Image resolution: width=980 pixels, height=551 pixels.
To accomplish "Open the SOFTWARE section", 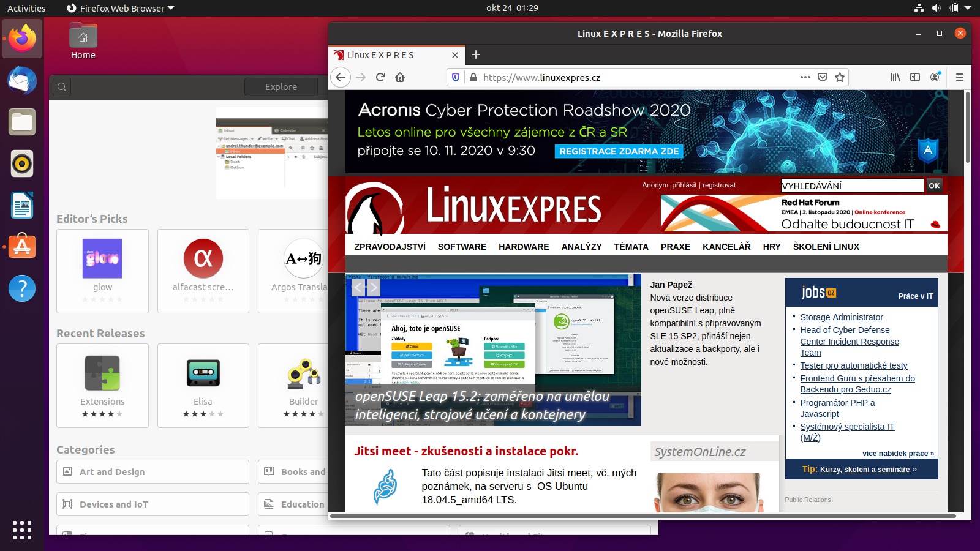I will (462, 247).
